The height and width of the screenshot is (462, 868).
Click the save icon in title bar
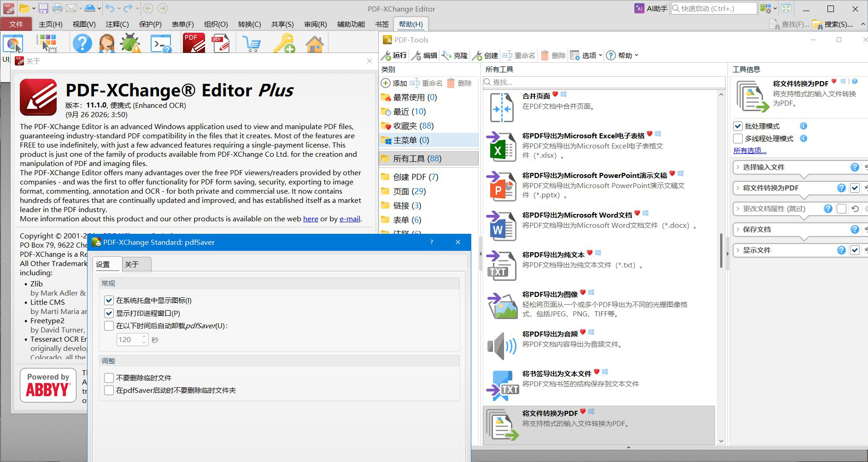coord(43,8)
